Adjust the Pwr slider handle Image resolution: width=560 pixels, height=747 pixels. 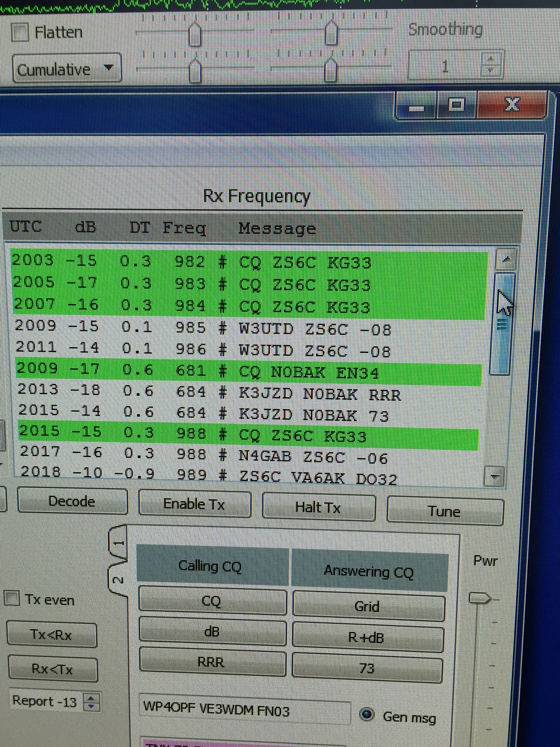pos(480,598)
